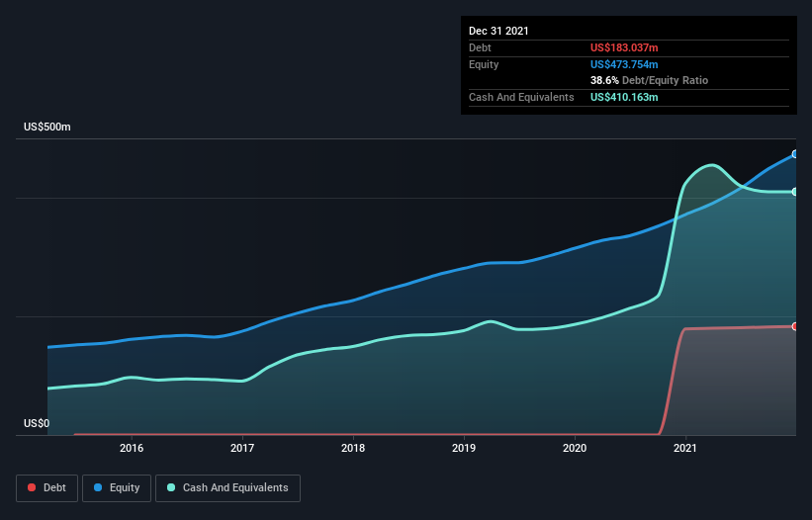Image resolution: width=812 pixels, height=520 pixels.
Task: Click the 2020 x-axis label
Action: pyautogui.click(x=575, y=448)
